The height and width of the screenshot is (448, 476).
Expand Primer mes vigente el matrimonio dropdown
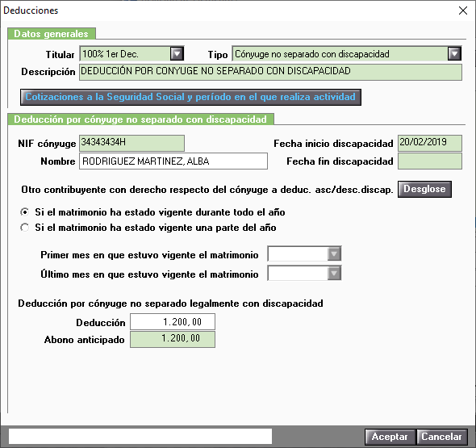(x=334, y=254)
